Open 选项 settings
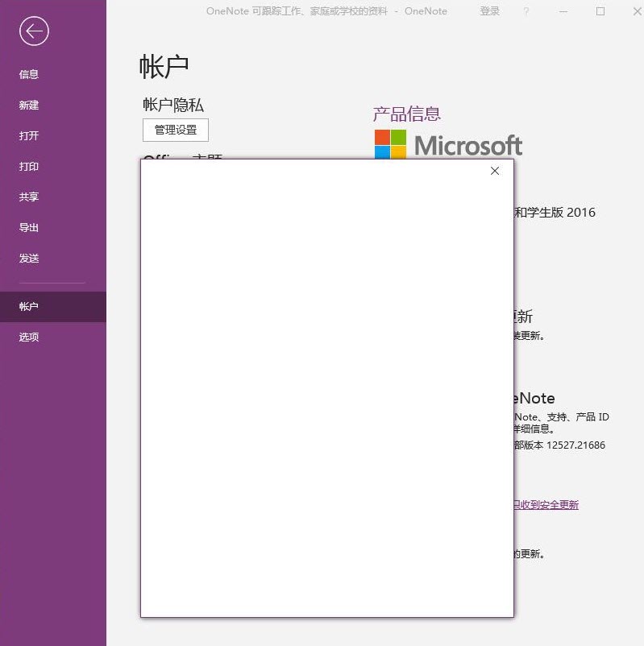Screen dimensions: 644x646 [x=29, y=337]
